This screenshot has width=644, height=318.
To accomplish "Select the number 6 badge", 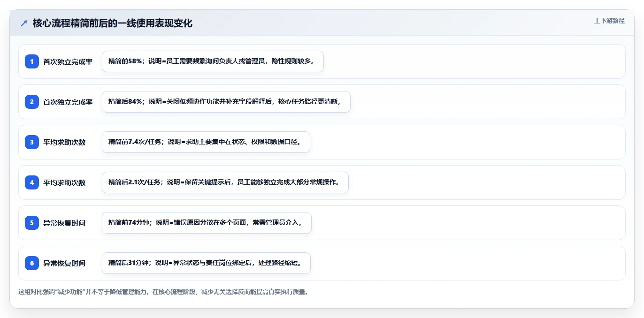I will (x=32, y=263).
